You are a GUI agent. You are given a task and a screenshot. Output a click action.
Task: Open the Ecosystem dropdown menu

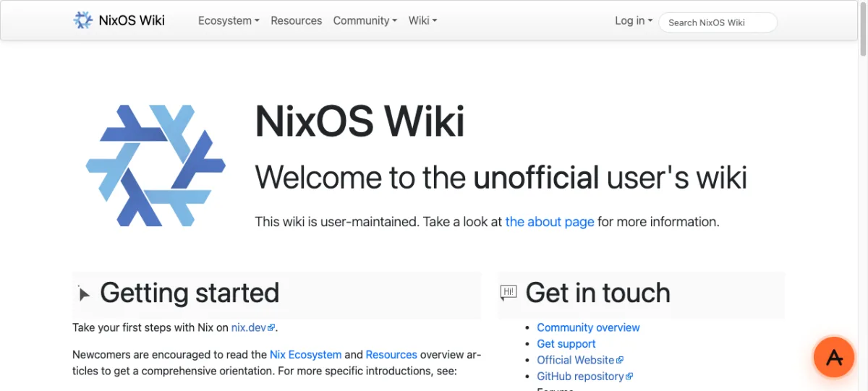(229, 21)
